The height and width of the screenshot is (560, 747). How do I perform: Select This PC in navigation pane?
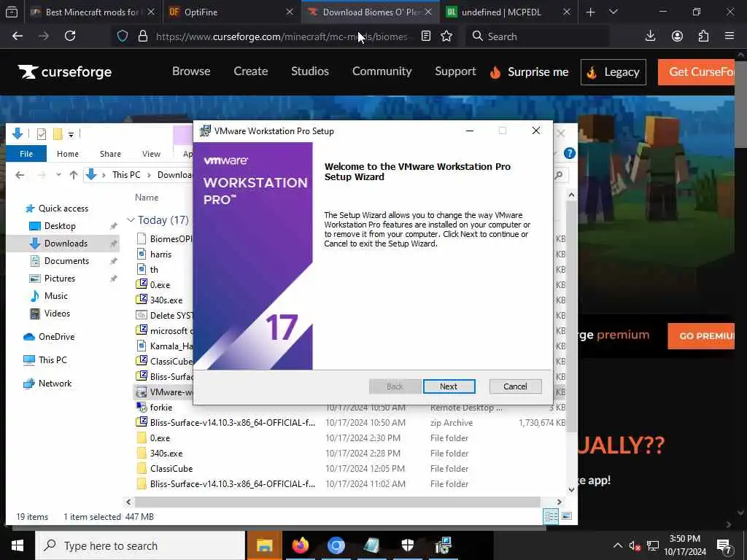[53, 360]
